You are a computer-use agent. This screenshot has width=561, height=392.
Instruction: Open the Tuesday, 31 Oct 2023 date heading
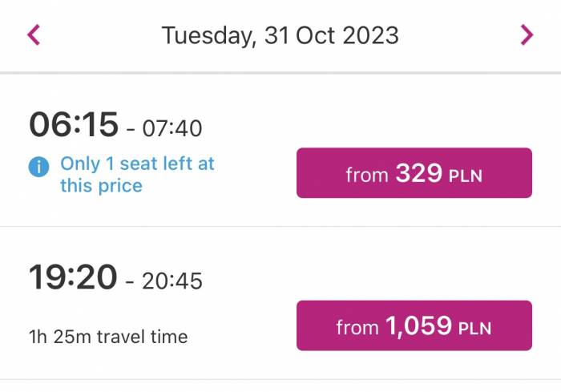coord(280,35)
